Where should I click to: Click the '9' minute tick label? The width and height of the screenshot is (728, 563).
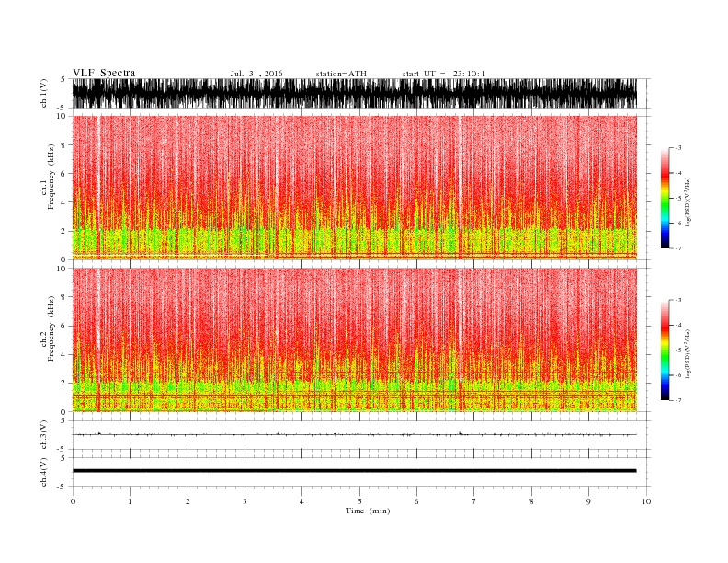coord(588,501)
